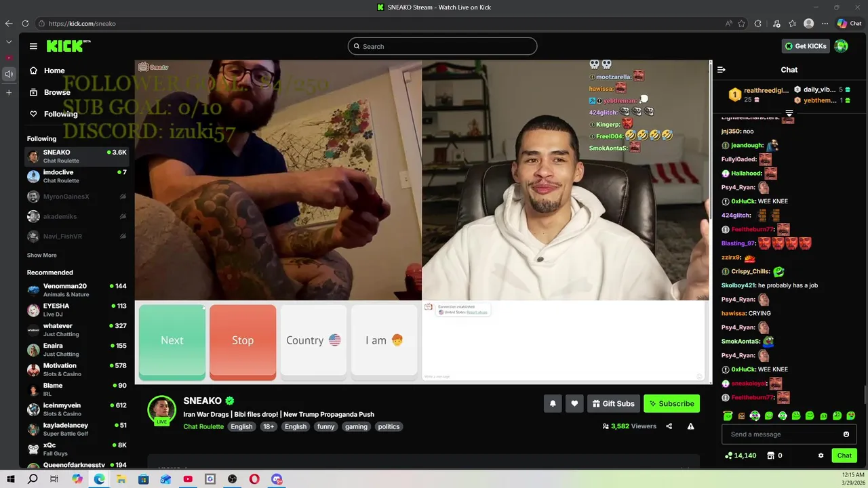Open Discord from taskbar

click(277, 479)
